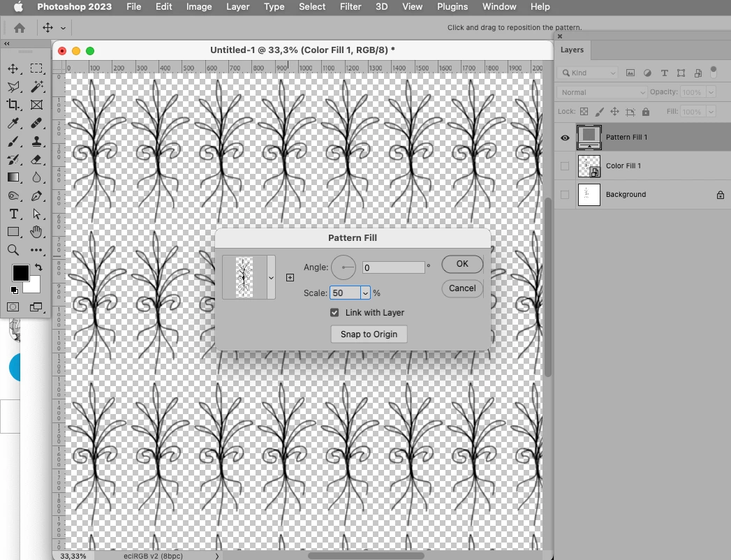Open the Layer menu
This screenshot has height=560, width=731.
[x=238, y=6]
